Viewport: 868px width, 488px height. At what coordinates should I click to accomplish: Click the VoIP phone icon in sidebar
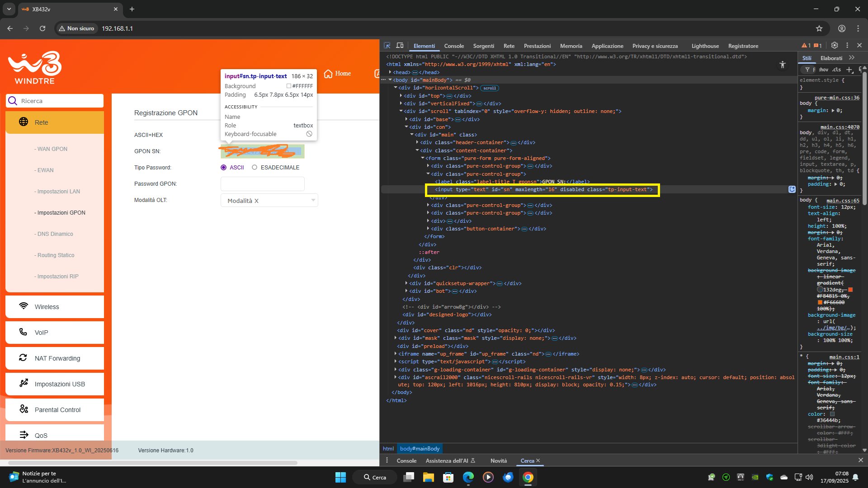tap(23, 332)
